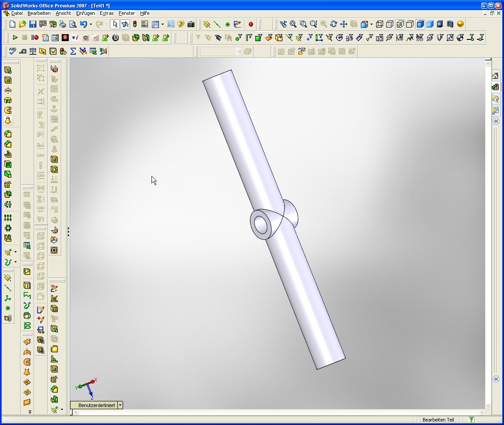This screenshot has width=504, height=425.
Task: Click the lower double-arrow on the right edge
Action: [496, 379]
